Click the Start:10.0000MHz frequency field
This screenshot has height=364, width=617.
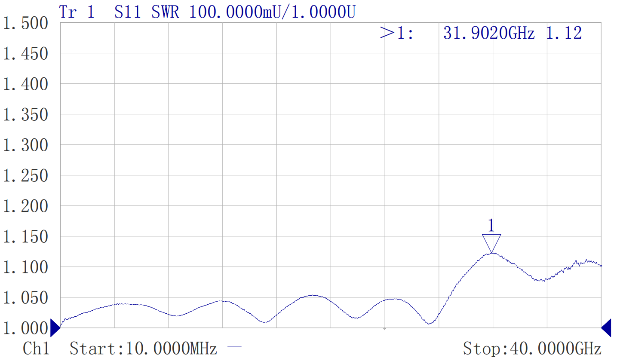[x=143, y=349]
